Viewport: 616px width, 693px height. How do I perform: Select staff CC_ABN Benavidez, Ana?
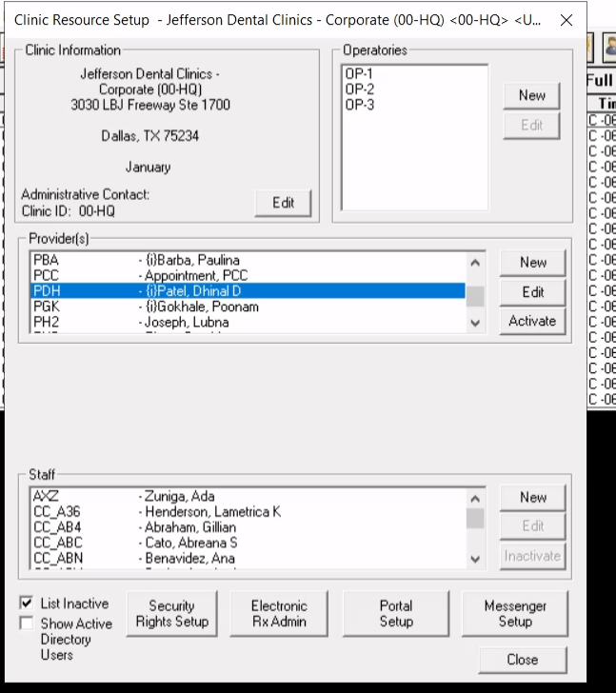click(x=248, y=558)
